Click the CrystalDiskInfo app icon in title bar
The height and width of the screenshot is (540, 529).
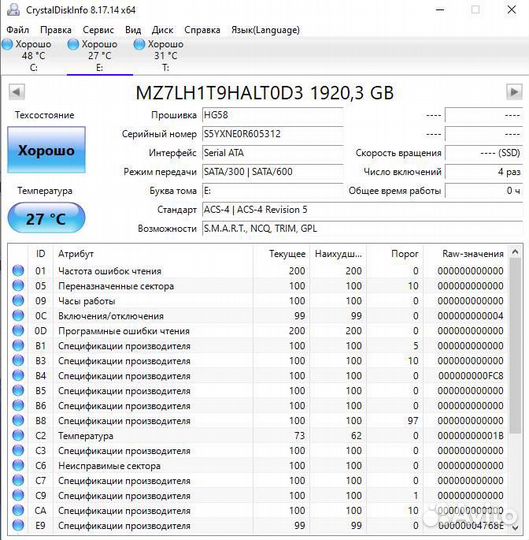coord(13,10)
